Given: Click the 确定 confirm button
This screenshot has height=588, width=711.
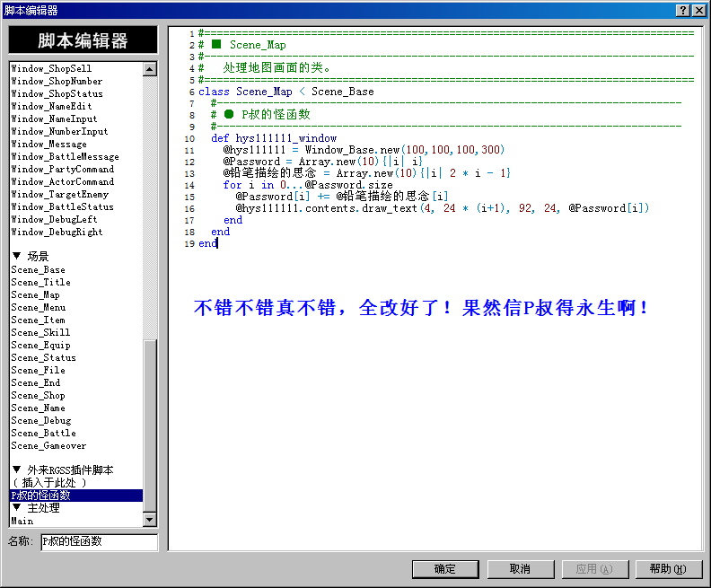Looking at the screenshot, I should pyautogui.click(x=445, y=569).
